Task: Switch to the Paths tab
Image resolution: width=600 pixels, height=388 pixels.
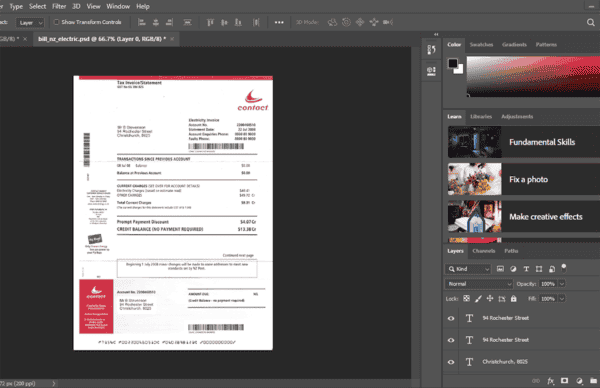Action: (511, 251)
